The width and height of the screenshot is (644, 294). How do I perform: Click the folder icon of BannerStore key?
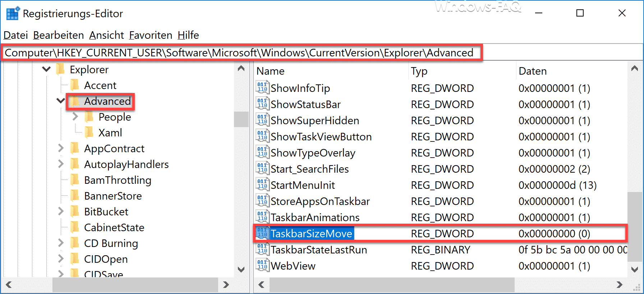point(75,196)
